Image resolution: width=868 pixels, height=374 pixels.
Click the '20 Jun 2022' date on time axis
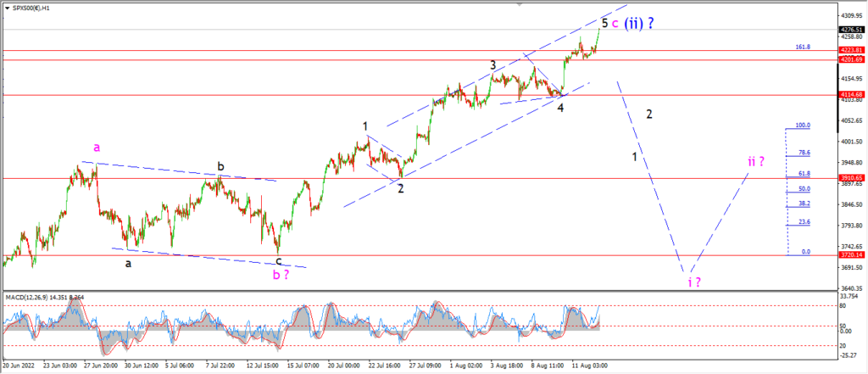[x=18, y=366]
